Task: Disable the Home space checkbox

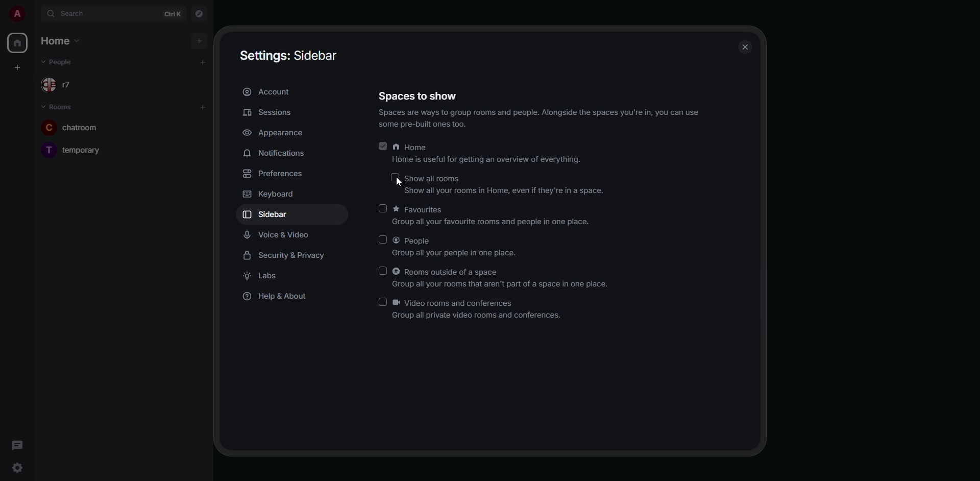Action: pos(383,147)
